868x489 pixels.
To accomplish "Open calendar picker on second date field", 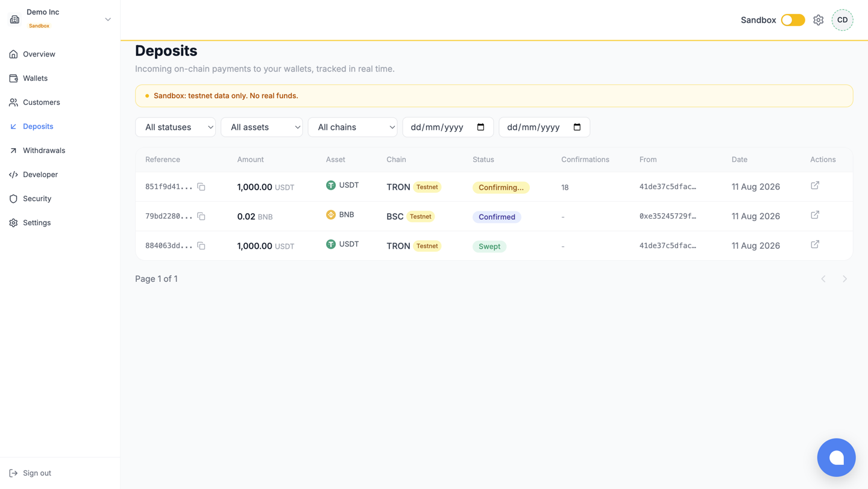I will (x=577, y=127).
